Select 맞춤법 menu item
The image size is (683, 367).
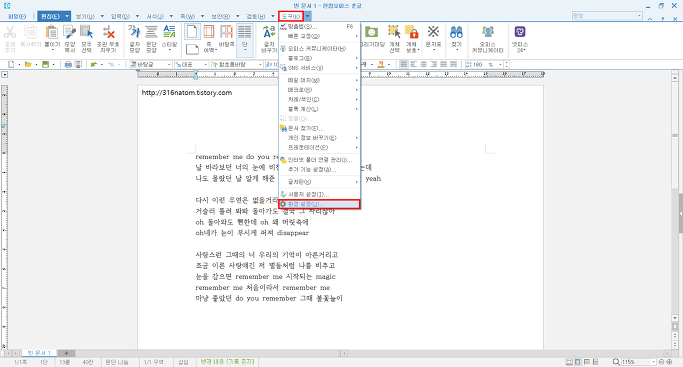(x=319, y=27)
